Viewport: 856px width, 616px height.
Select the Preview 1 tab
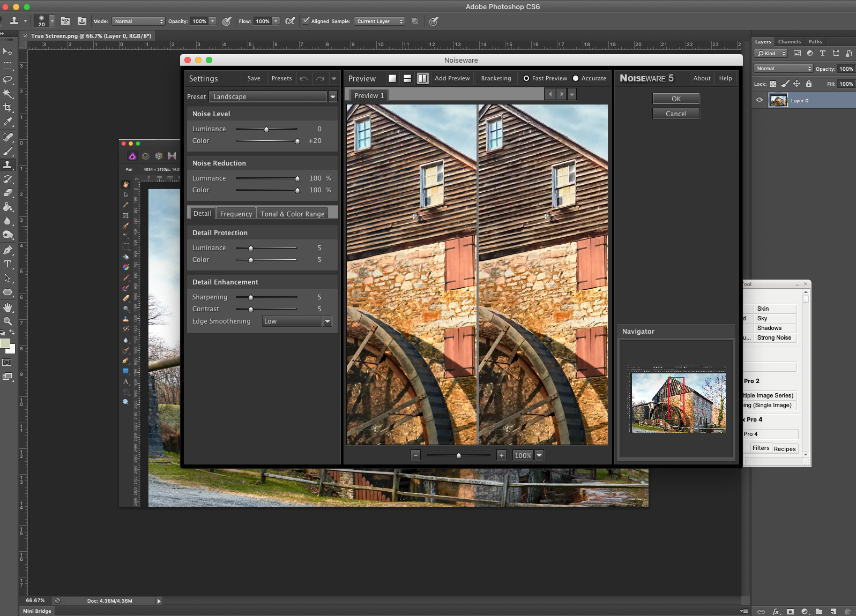[x=369, y=95]
